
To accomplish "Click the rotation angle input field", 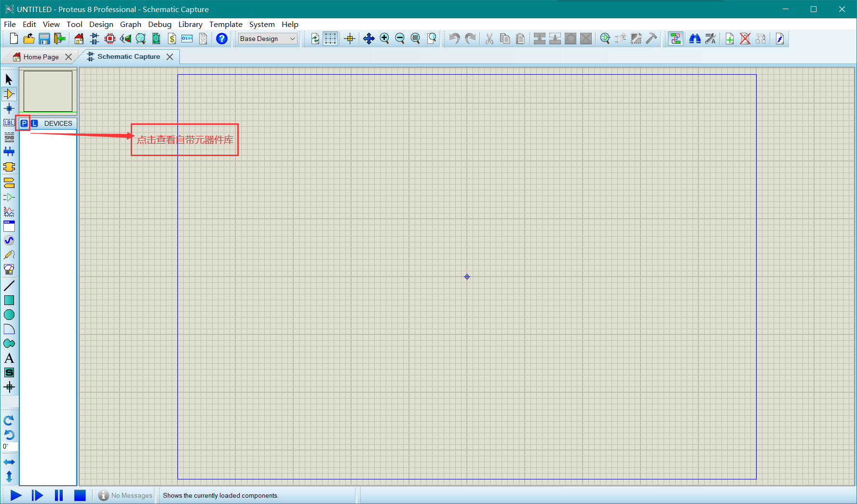I will pos(10,447).
